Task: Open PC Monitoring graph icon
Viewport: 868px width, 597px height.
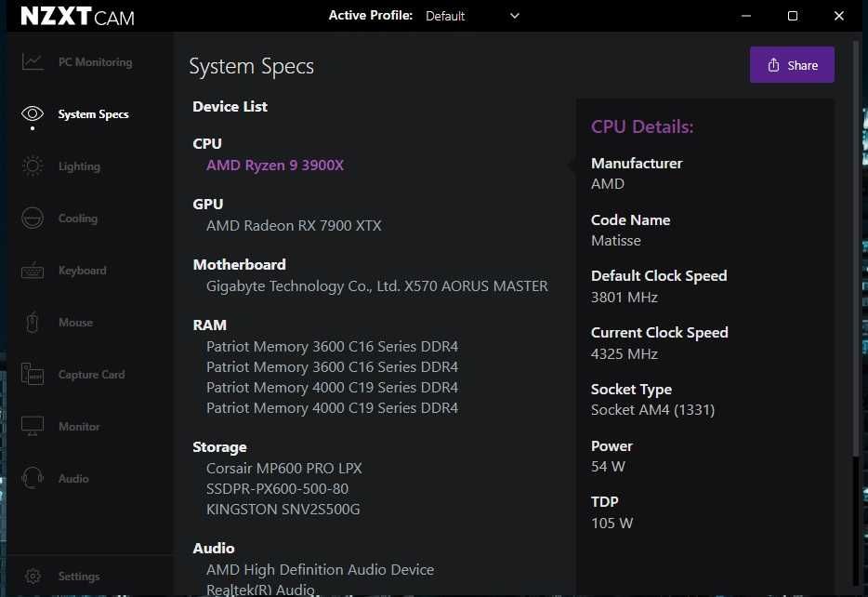Action: pyautogui.click(x=33, y=61)
